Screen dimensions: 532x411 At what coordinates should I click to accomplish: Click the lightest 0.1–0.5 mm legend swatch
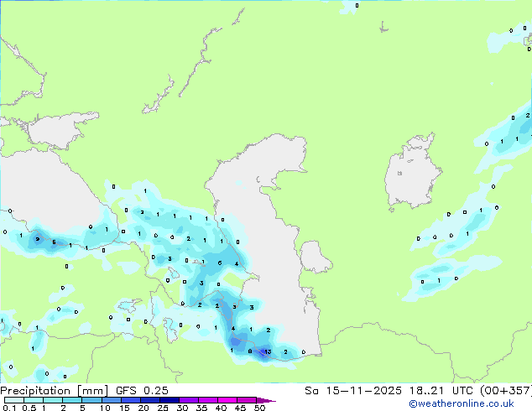point(14,400)
